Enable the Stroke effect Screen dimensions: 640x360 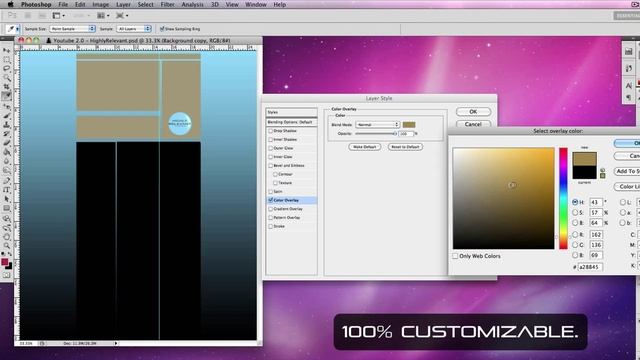click(x=270, y=226)
